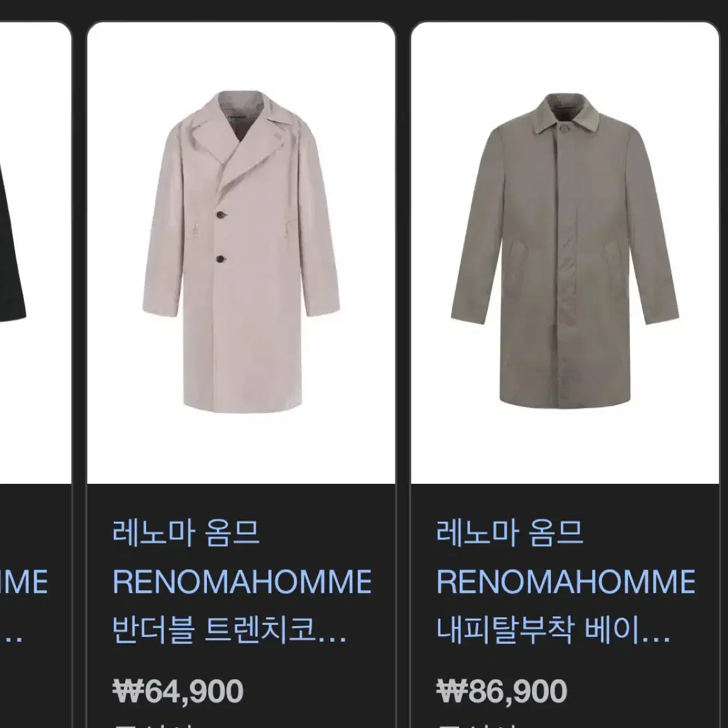Open the beige double trench coat image
Screen dimensions: 728x728
click(241, 252)
